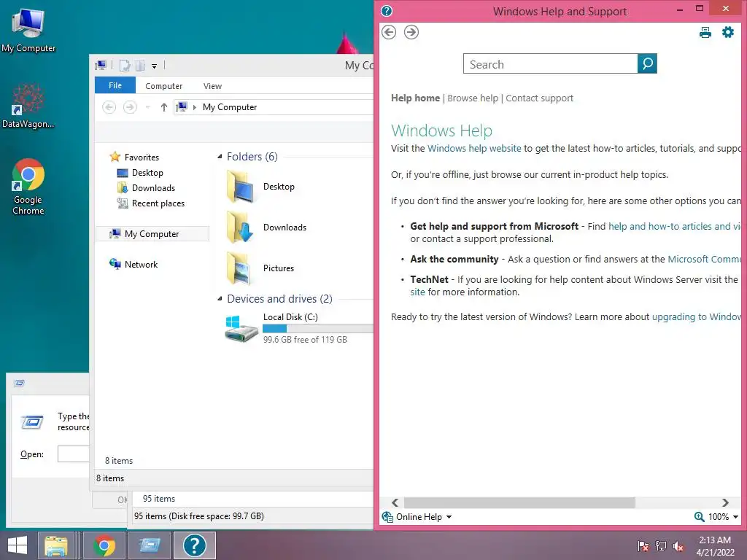747x560 pixels.
Task: Select Favorites in the navigation pane
Action: click(142, 157)
